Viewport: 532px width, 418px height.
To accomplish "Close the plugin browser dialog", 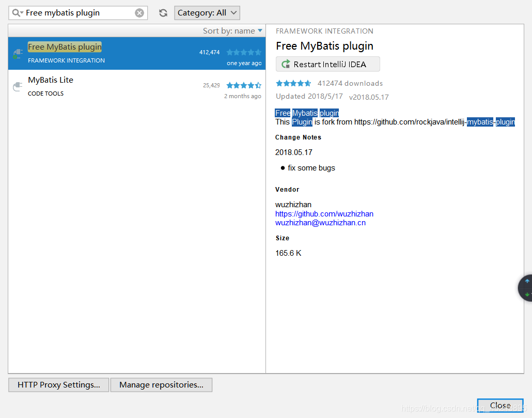I will tap(500, 406).
